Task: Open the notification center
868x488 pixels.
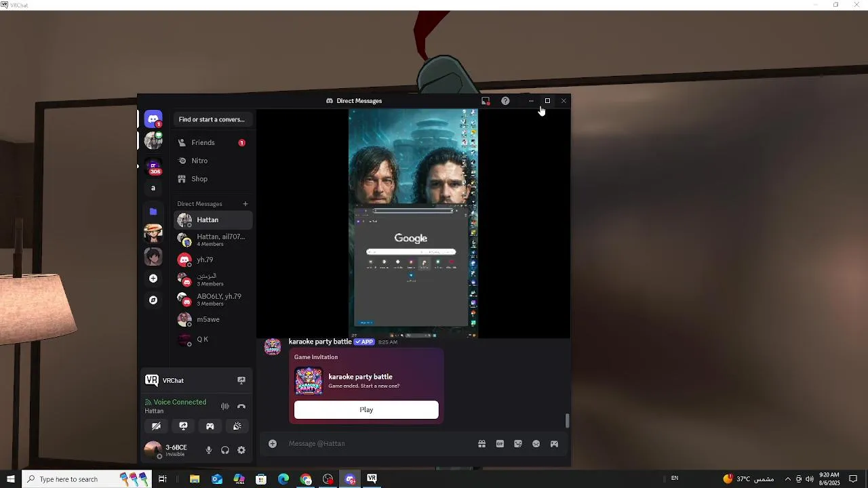Action: (x=854, y=479)
